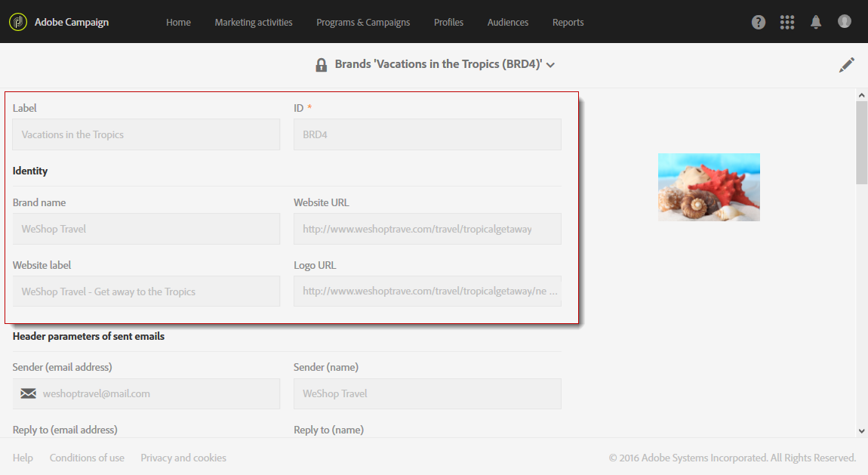The height and width of the screenshot is (475, 868).
Task: Click the 'Identity' section heading
Action: [x=30, y=171]
